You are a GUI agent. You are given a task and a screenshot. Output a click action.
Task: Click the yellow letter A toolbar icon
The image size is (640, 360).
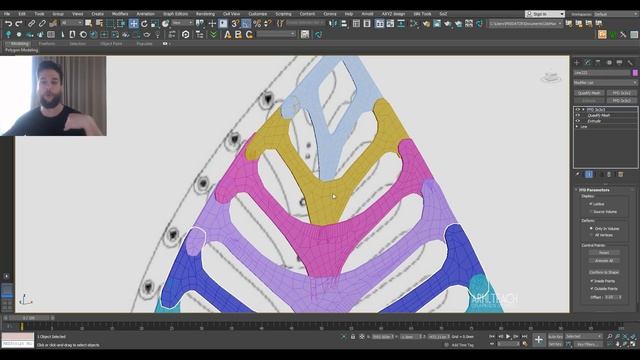(228, 35)
